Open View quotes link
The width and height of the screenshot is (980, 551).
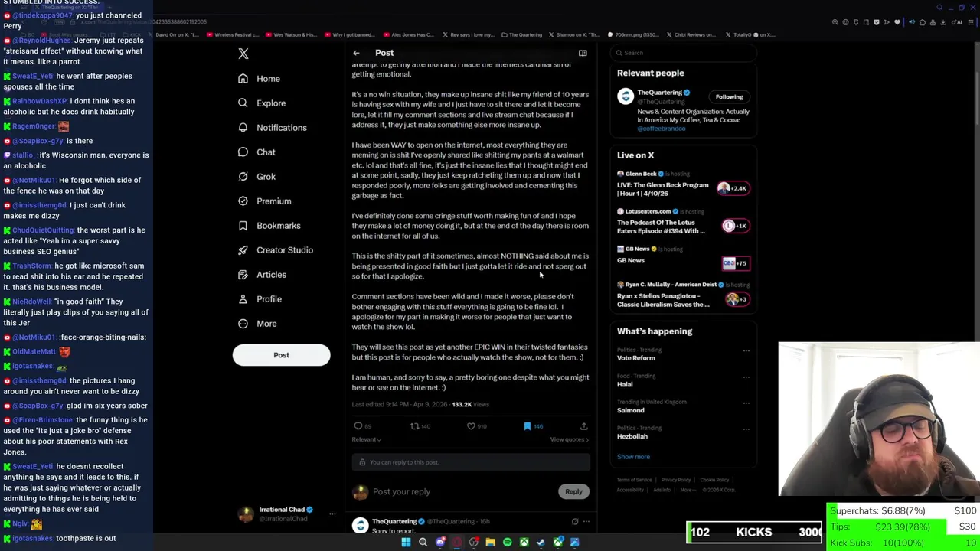point(570,440)
